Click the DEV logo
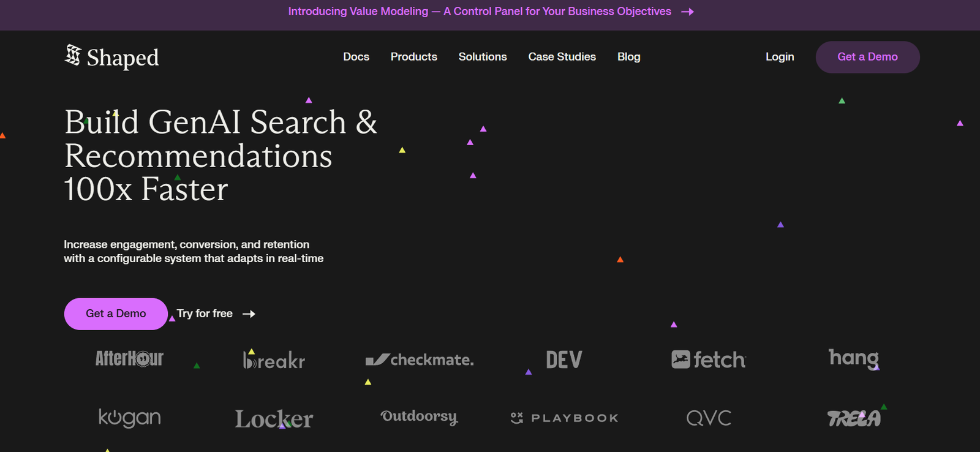The image size is (980, 452). point(563,360)
